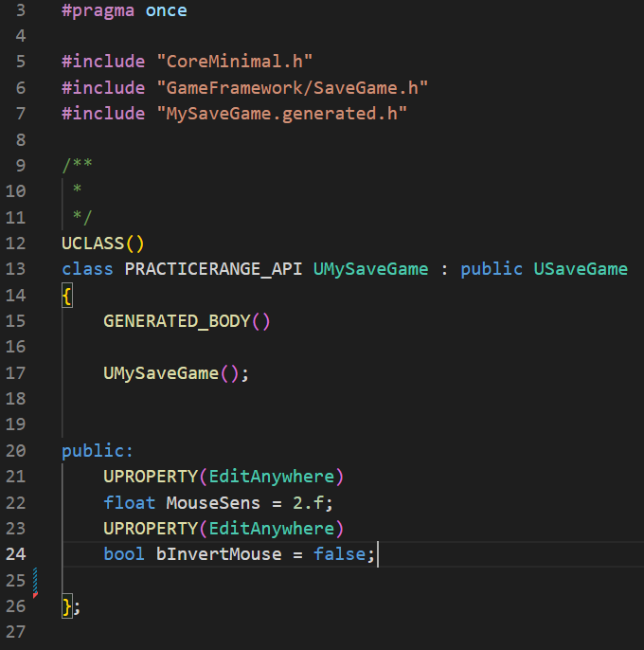The image size is (644, 650).
Task: Click UPROPERTY on line 23
Action: pos(151,529)
